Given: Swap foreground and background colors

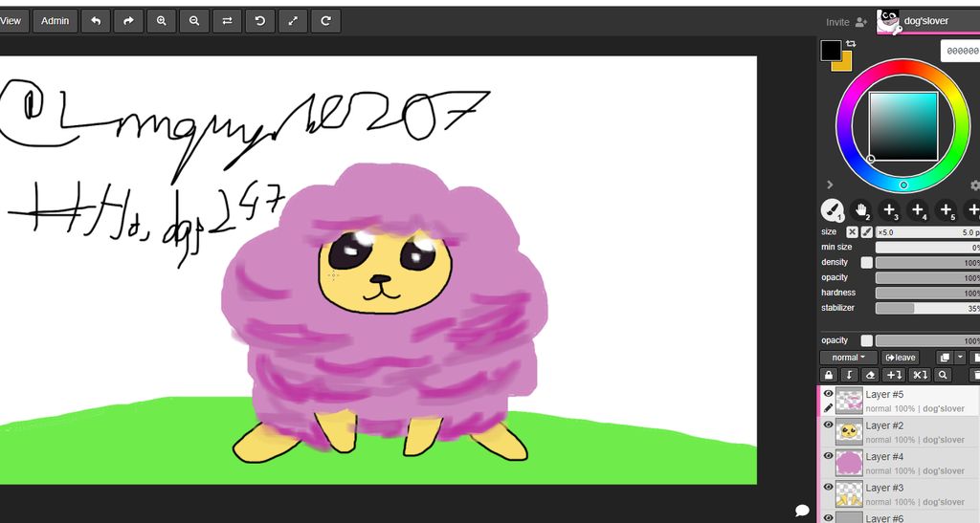Looking at the screenshot, I should pyautogui.click(x=851, y=44).
